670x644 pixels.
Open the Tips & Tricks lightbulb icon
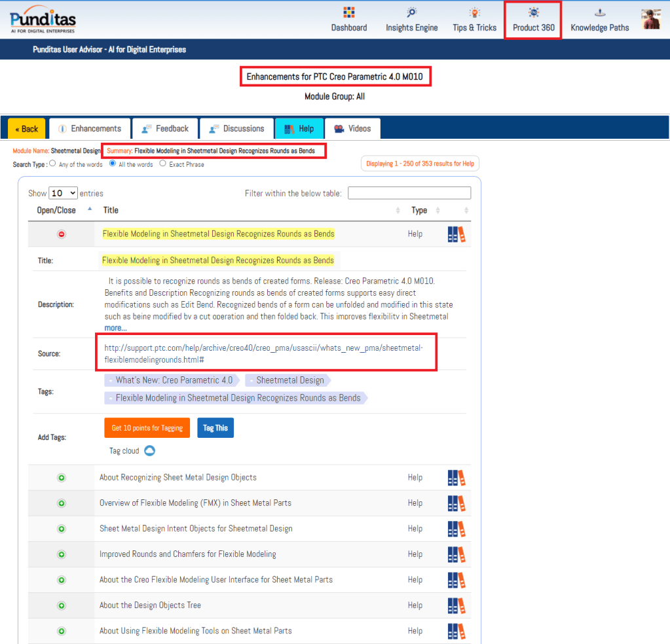(474, 12)
